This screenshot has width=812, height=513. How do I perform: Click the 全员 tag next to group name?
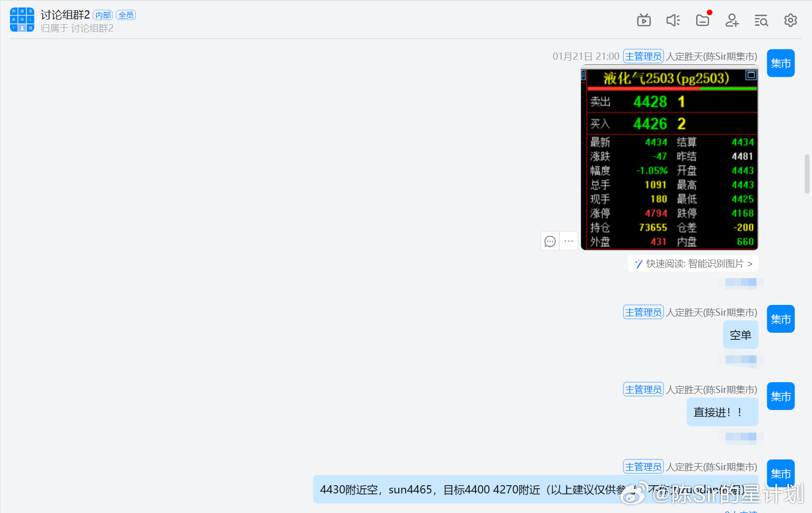[x=126, y=15]
